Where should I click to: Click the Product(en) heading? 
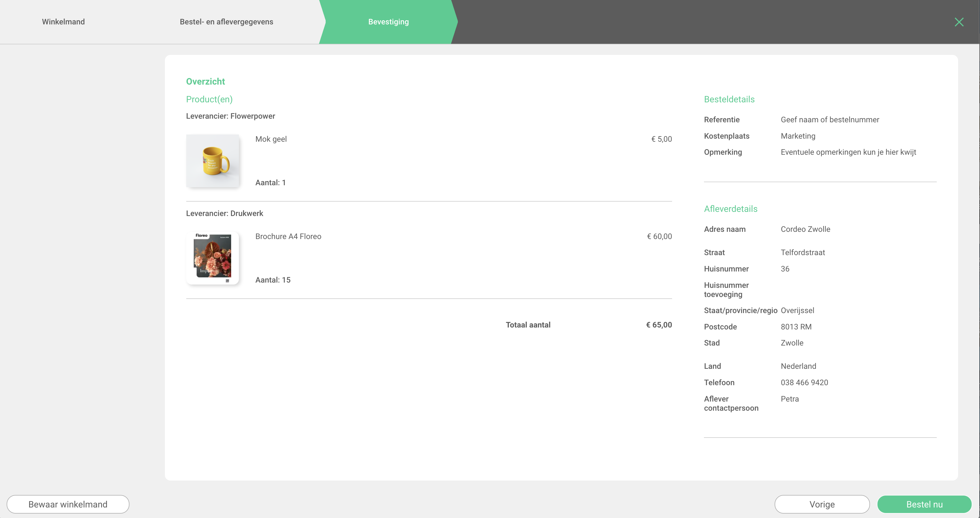[x=209, y=99]
